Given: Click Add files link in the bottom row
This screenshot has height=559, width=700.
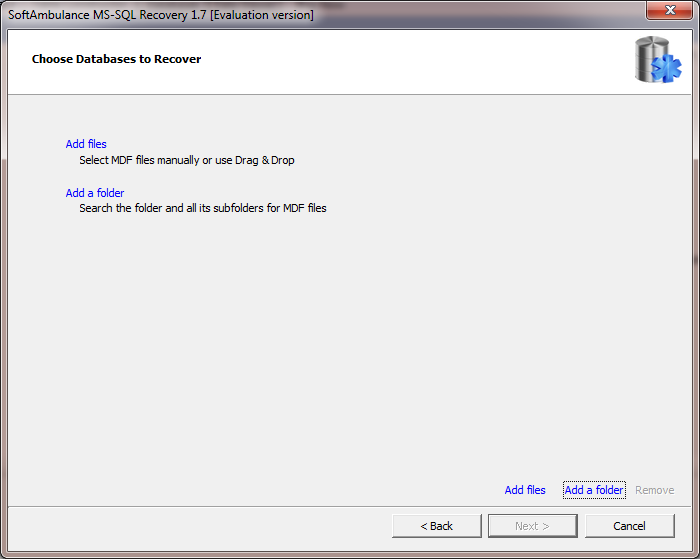Looking at the screenshot, I should [x=525, y=490].
